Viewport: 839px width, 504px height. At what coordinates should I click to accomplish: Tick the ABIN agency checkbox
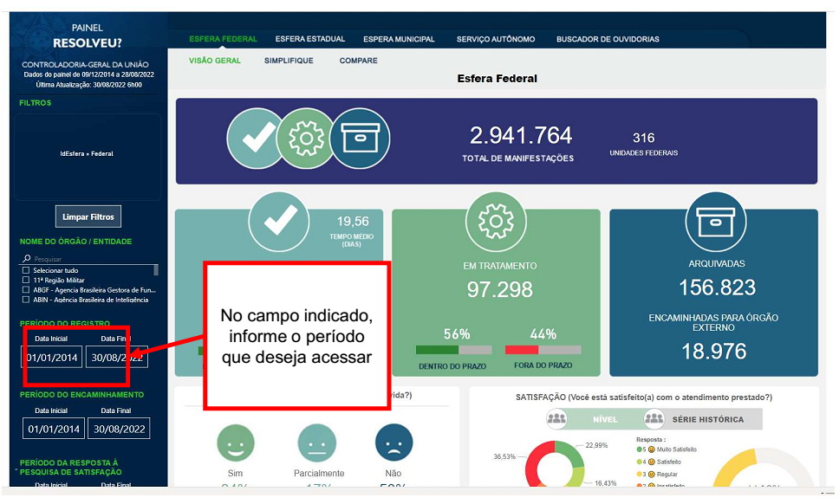click(x=26, y=300)
